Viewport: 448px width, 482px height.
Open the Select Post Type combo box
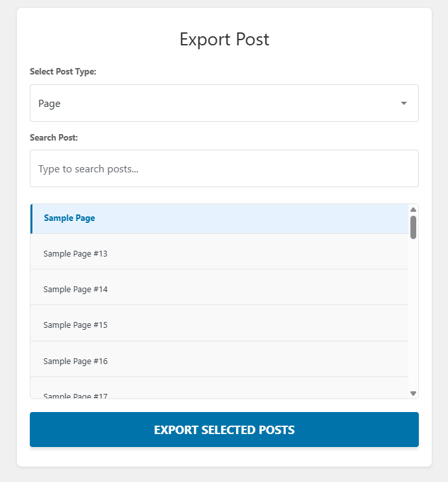pyautogui.click(x=224, y=103)
